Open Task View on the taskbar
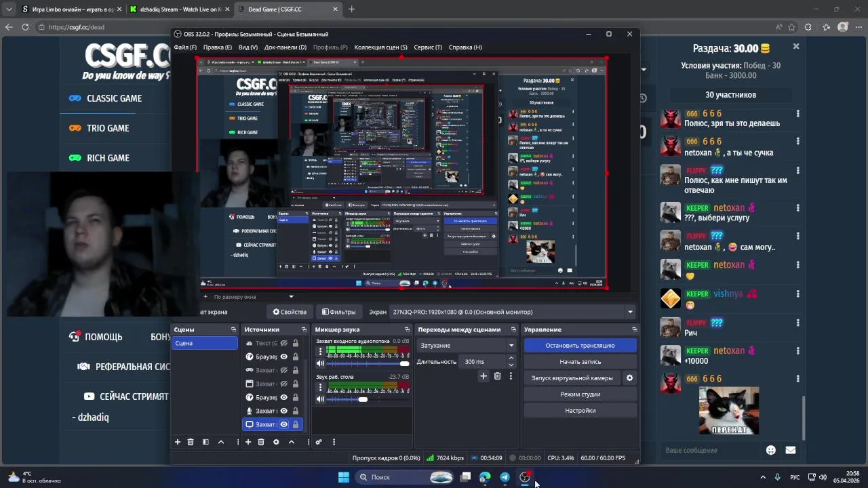 (465, 477)
